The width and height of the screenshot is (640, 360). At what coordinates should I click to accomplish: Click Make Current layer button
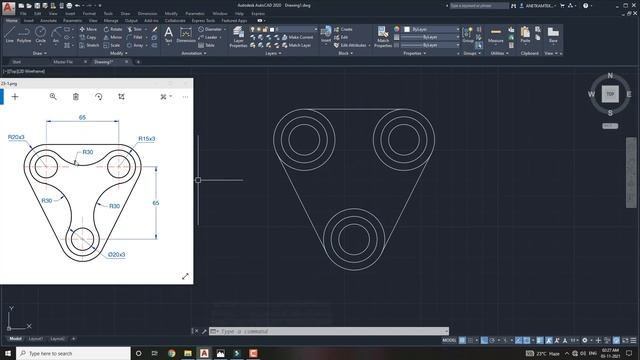tap(298, 37)
